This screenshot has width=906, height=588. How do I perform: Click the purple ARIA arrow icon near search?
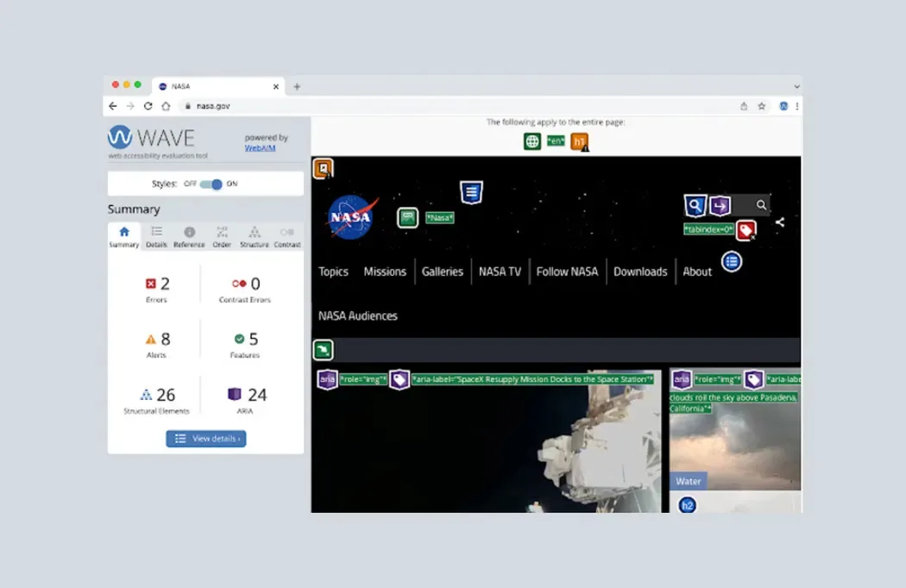720,205
